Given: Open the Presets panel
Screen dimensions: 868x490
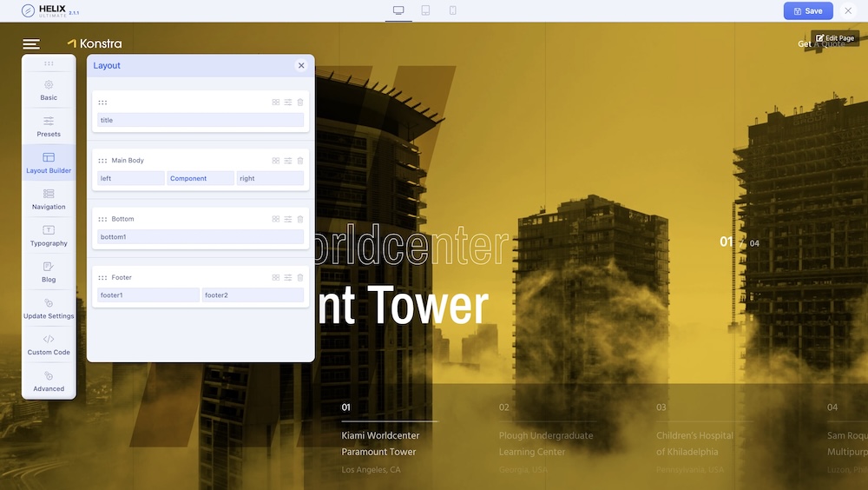Looking at the screenshot, I should [49, 127].
